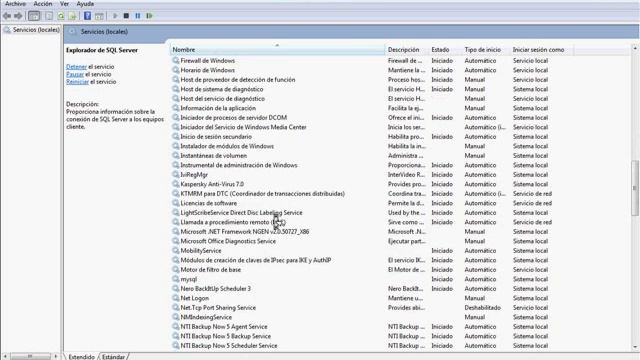The image size is (640, 360).
Task: Sort by the Nombre column header
Action: pos(277,50)
